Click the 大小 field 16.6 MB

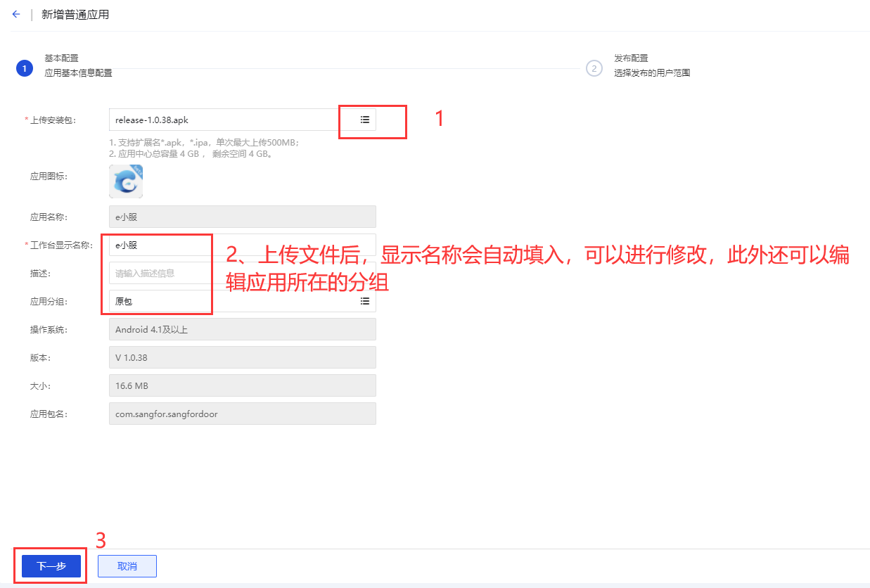[243, 385]
